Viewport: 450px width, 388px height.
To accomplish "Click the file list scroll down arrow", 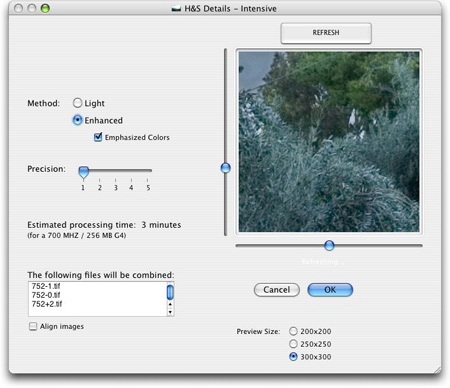I will pos(170,312).
